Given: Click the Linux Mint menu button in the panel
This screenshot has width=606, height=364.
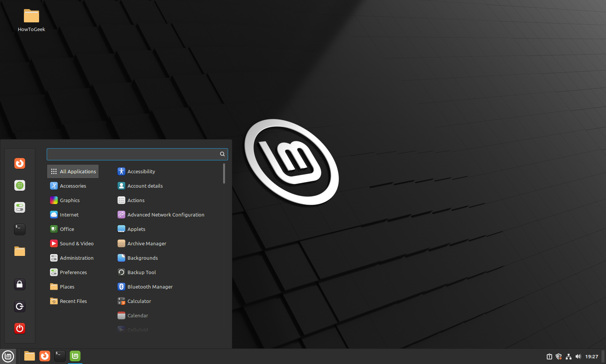Looking at the screenshot, I should (8, 356).
